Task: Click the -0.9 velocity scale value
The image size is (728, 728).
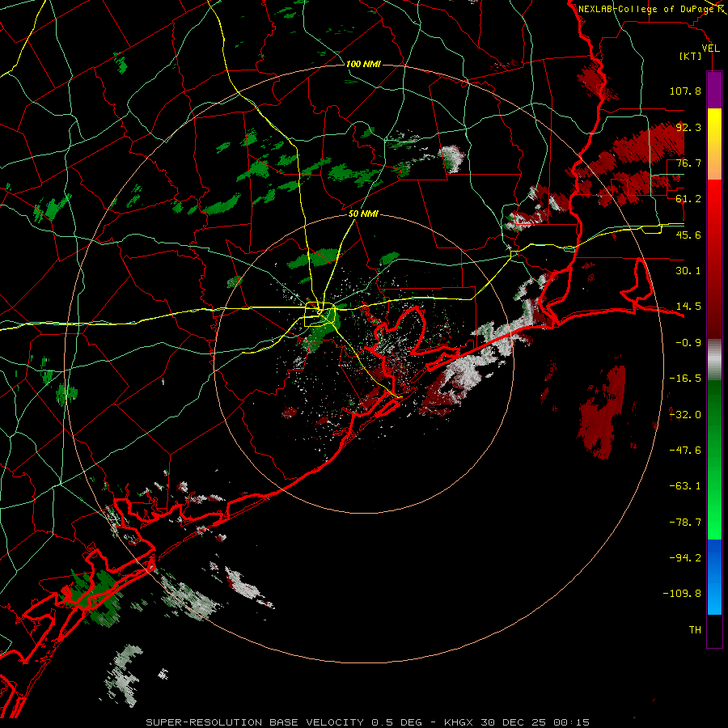Action: 688,343
